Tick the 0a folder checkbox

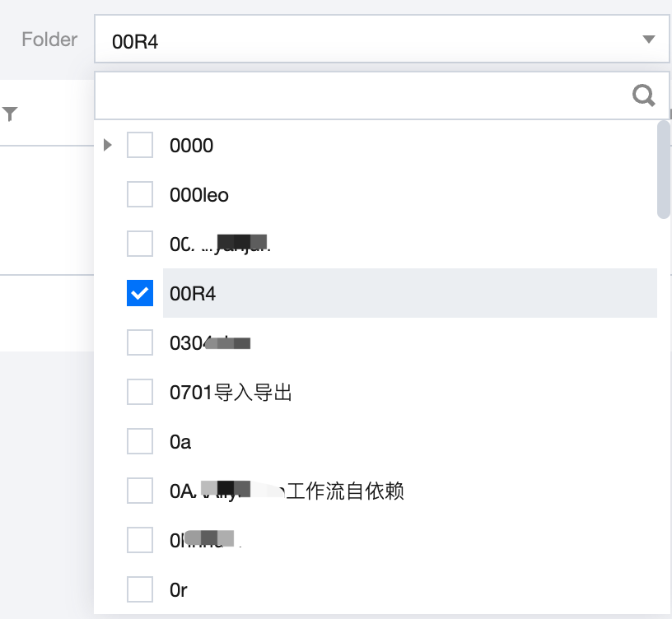[140, 442]
